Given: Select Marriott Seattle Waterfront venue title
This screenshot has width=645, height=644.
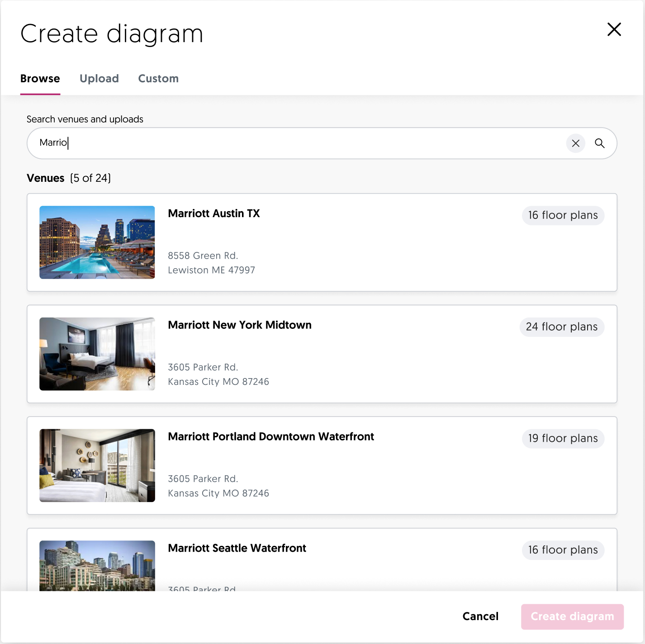Looking at the screenshot, I should coord(237,548).
